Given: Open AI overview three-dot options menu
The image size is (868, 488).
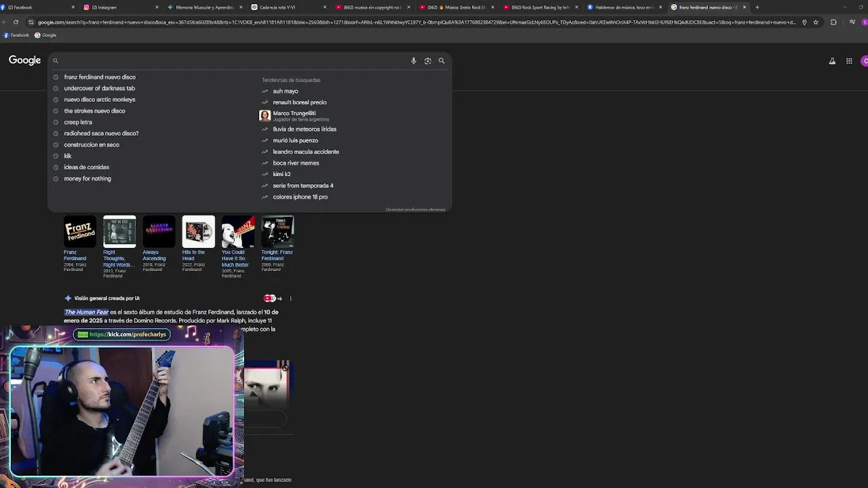Looking at the screenshot, I should tap(291, 299).
